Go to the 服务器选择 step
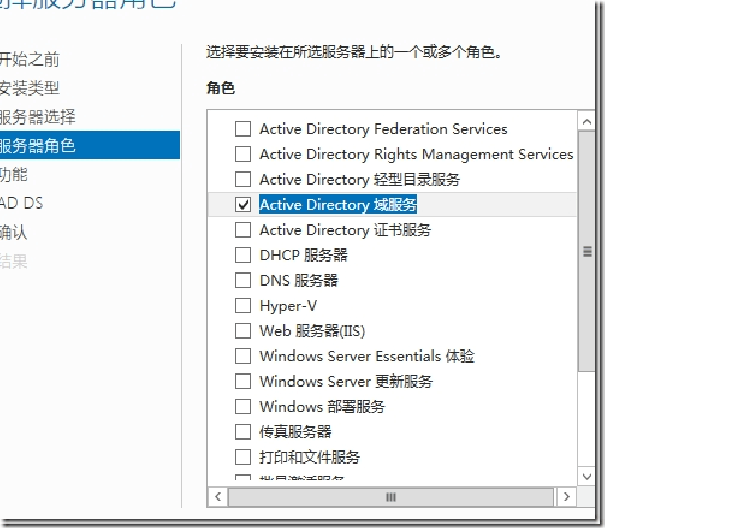The height and width of the screenshot is (528, 753). (x=38, y=117)
